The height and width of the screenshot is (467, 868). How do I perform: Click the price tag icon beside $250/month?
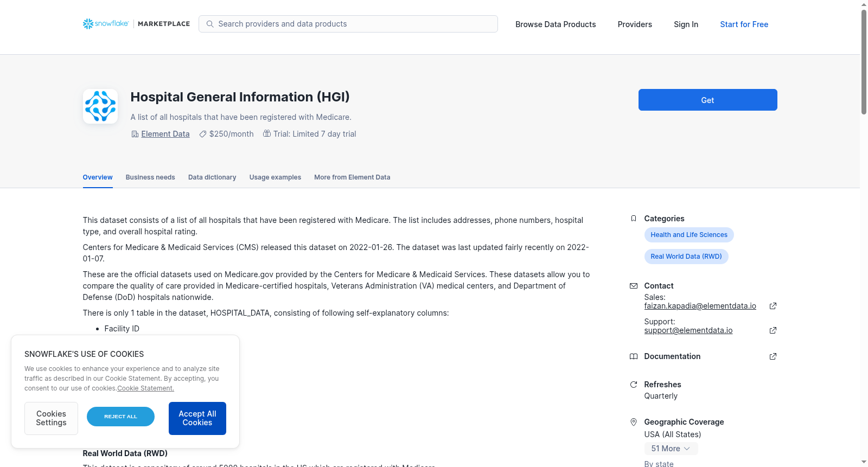[x=203, y=134]
